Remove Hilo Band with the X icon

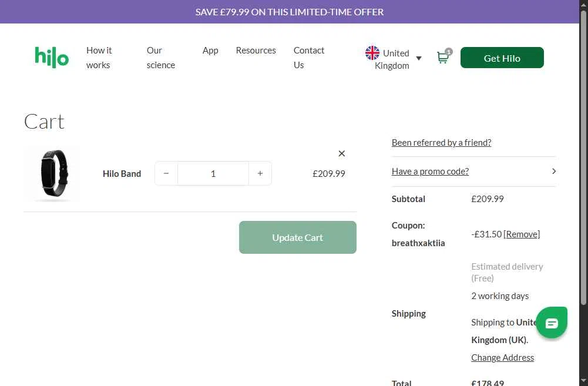(342, 153)
